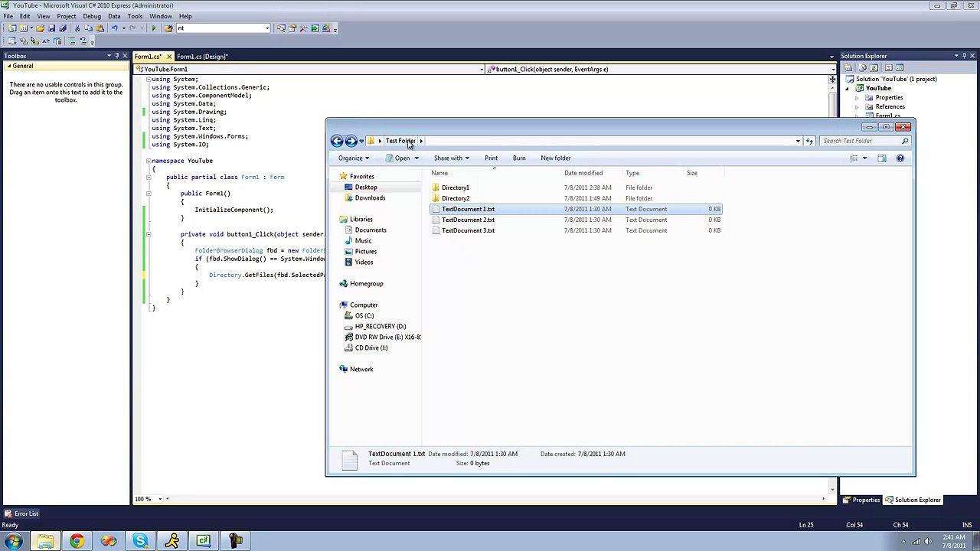
Task: Open Project menu
Action: 66,16
